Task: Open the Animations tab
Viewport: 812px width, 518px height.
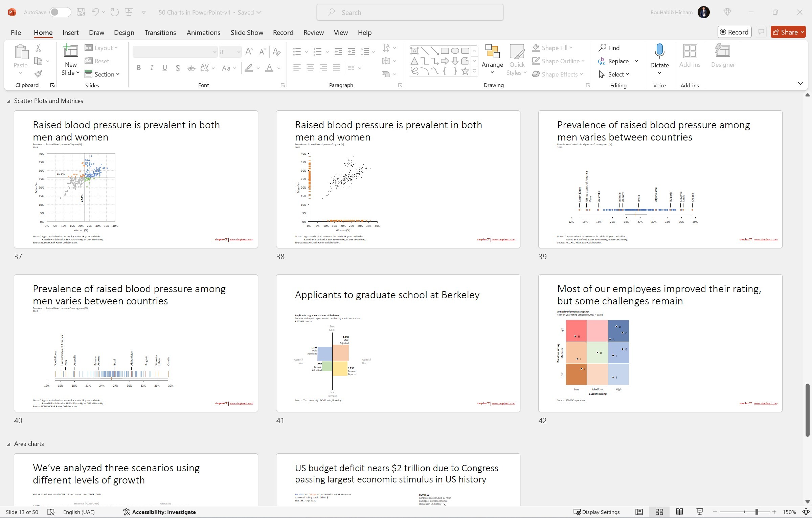Action: click(x=203, y=33)
